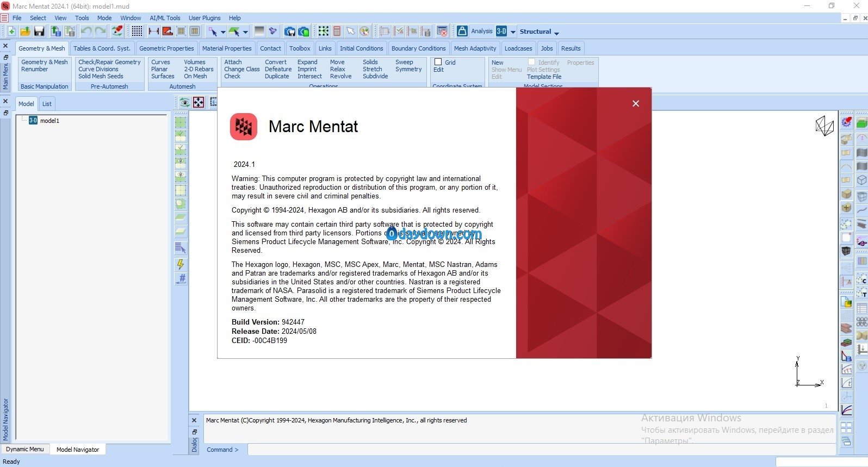Click the Undo arrow icon
868x467 pixels.
pos(86,32)
